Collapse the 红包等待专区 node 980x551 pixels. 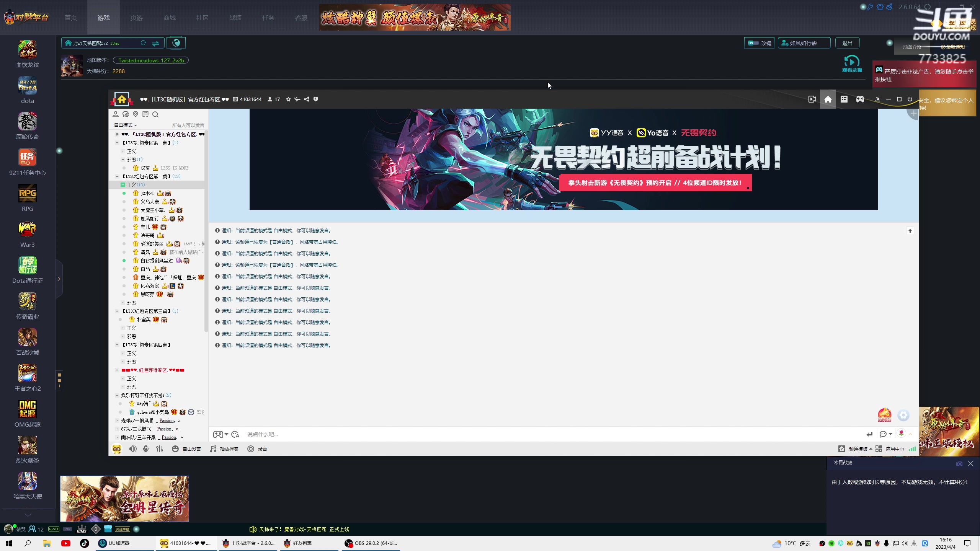pyautogui.click(x=117, y=370)
